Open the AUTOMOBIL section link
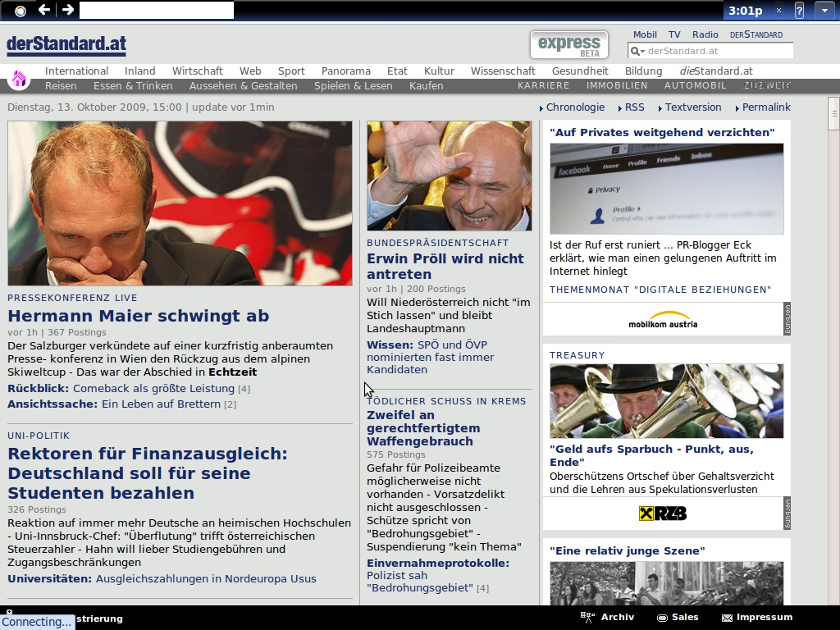Viewport: 840px width, 630px height. pos(696,85)
